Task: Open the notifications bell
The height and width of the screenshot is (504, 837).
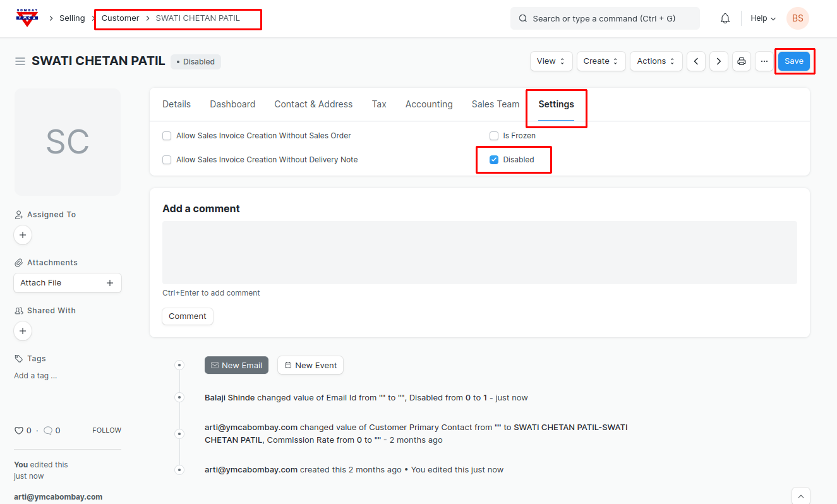Action: (x=725, y=18)
